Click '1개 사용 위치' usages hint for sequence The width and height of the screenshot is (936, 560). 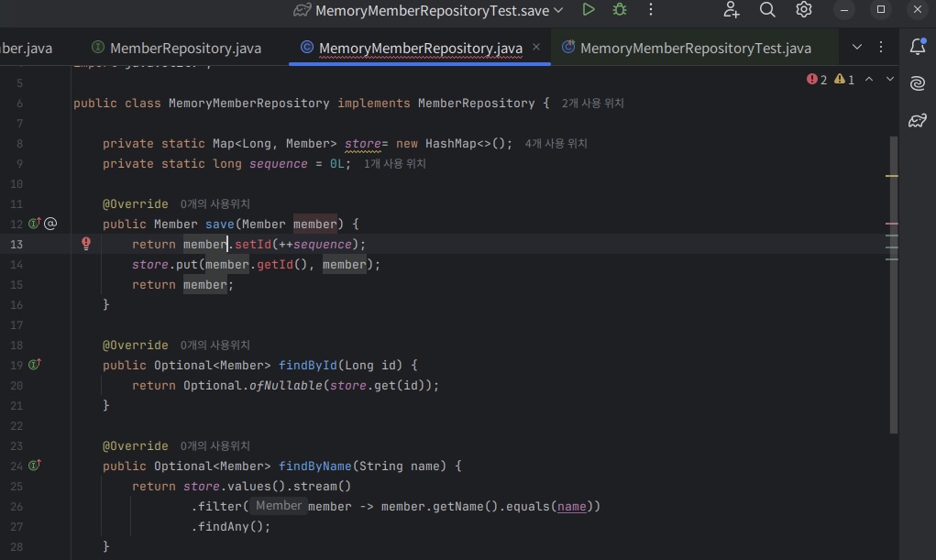pyautogui.click(x=394, y=163)
